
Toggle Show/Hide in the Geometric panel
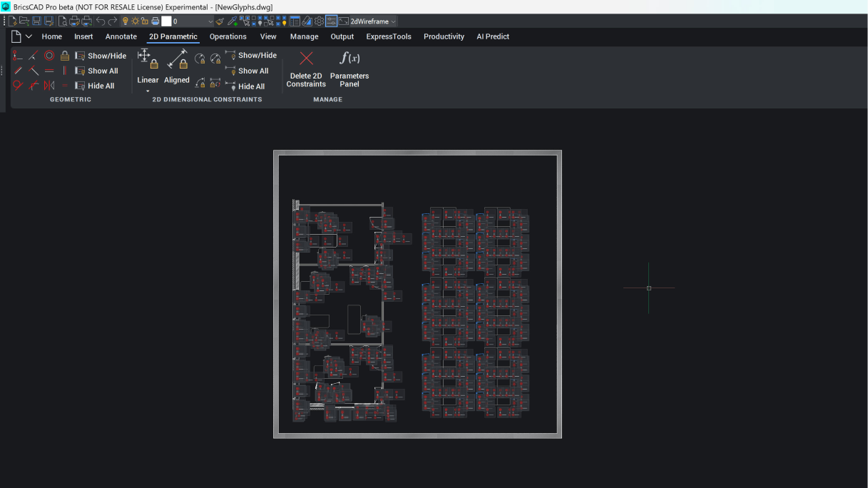point(101,56)
